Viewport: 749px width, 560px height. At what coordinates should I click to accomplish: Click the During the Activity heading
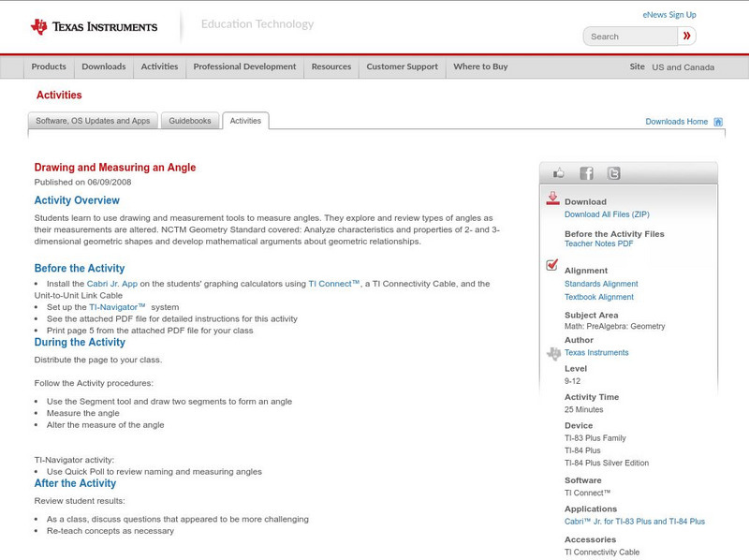click(80, 343)
